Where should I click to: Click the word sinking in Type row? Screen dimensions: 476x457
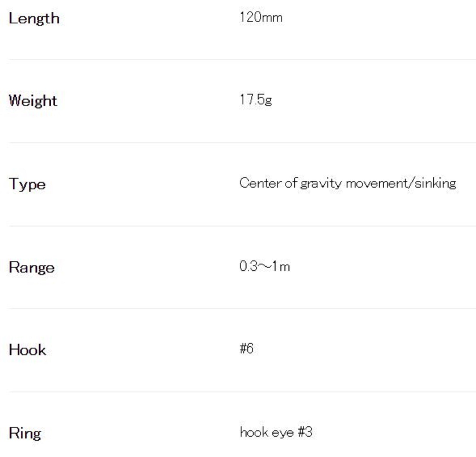pos(435,183)
